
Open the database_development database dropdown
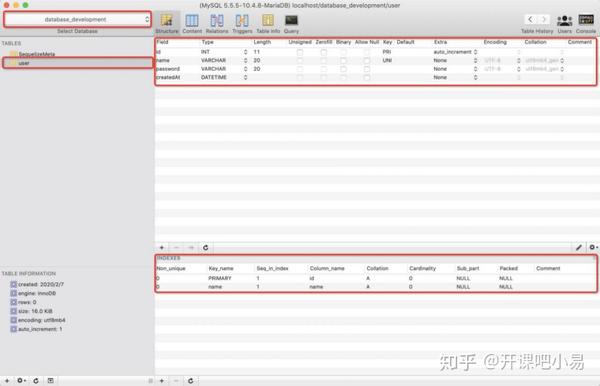[x=77, y=19]
